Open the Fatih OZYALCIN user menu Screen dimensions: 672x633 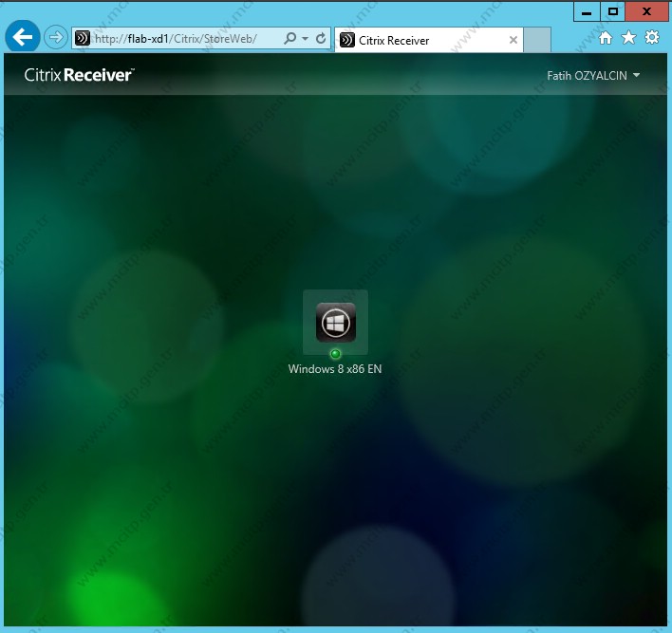pos(593,75)
